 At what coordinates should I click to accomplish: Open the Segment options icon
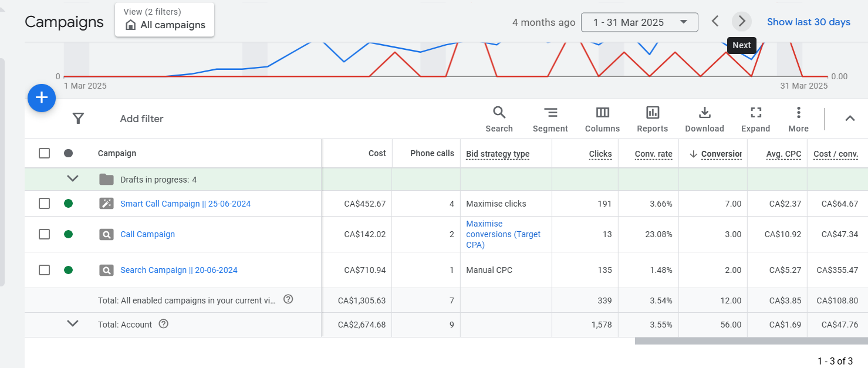point(550,119)
